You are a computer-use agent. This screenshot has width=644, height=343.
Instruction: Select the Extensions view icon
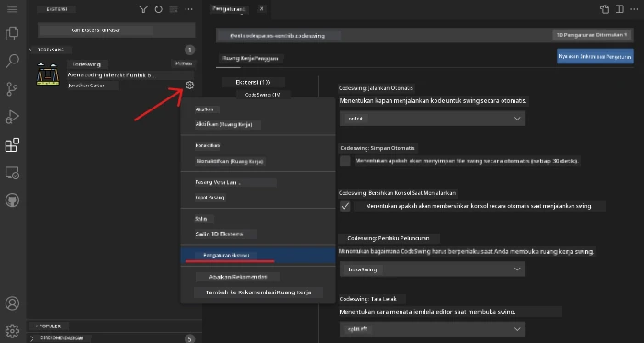12,145
